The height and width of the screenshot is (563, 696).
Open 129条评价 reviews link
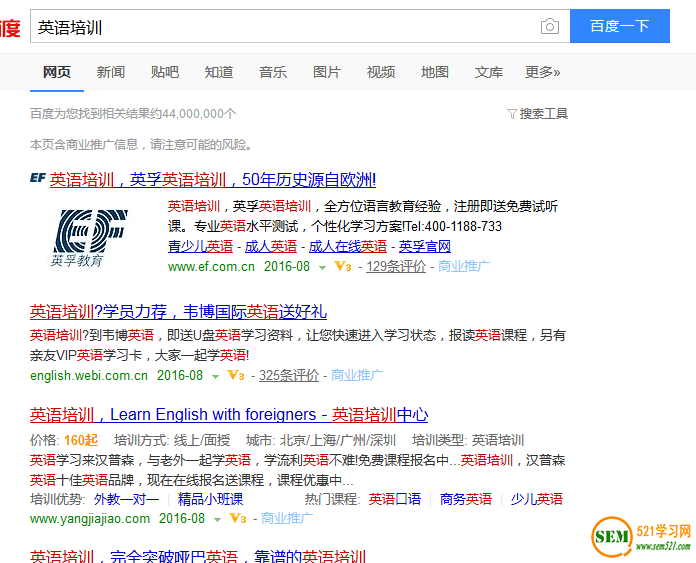[x=396, y=266]
